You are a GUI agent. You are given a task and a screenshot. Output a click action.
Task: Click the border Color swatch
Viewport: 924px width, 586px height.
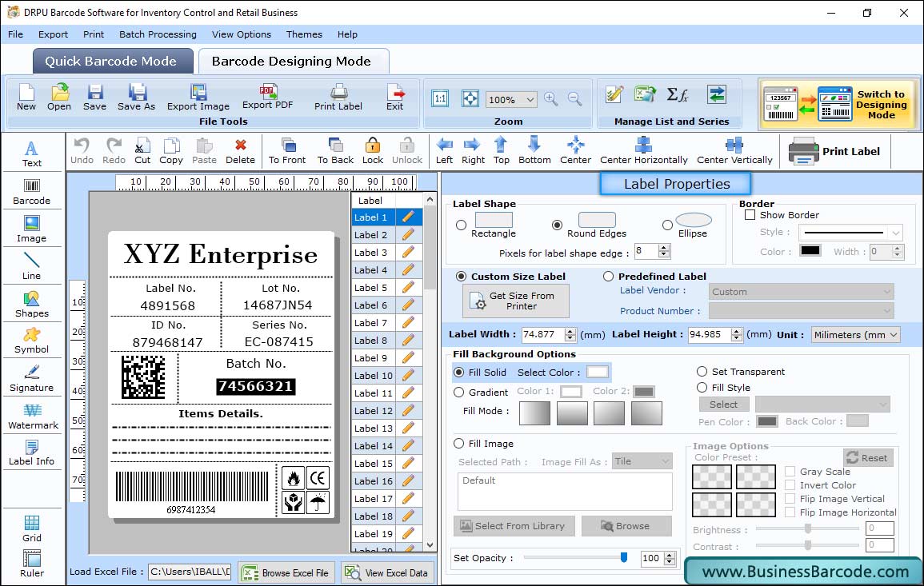(810, 250)
